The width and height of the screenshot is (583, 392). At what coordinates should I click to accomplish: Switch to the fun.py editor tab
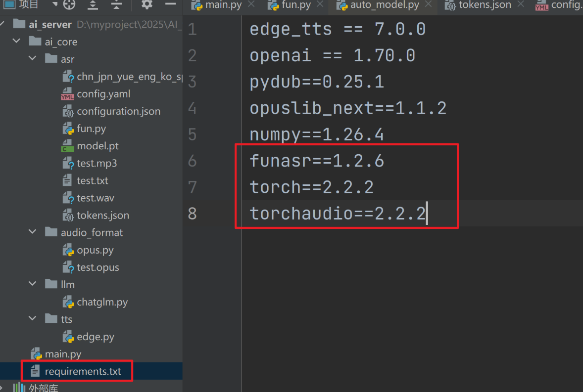[296, 5]
